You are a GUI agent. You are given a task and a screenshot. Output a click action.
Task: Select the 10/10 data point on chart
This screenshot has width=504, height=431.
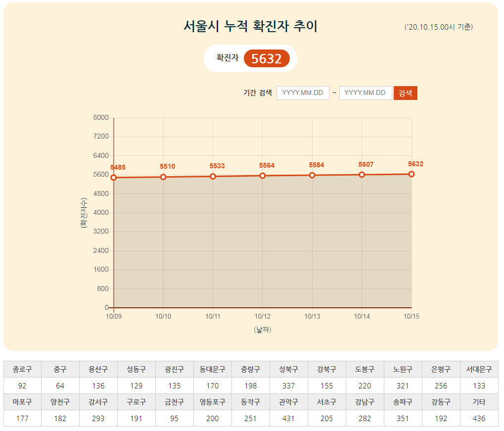tap(163, 177)
